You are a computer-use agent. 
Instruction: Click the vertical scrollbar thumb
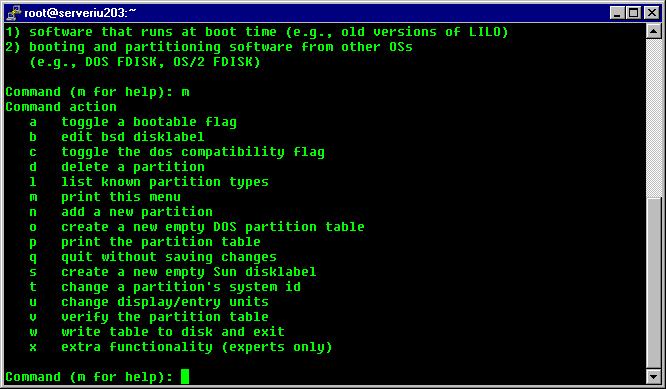(x=653, y=283)
